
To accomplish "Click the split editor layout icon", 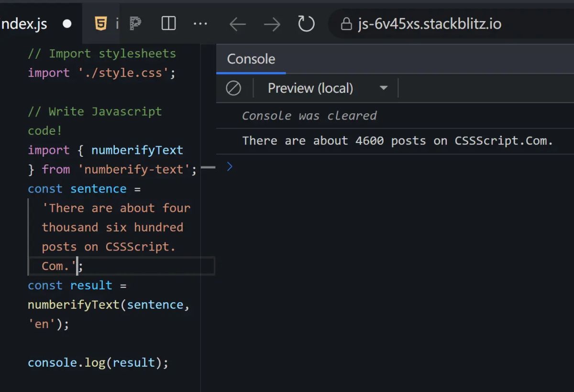I will [x=168, y=23].
